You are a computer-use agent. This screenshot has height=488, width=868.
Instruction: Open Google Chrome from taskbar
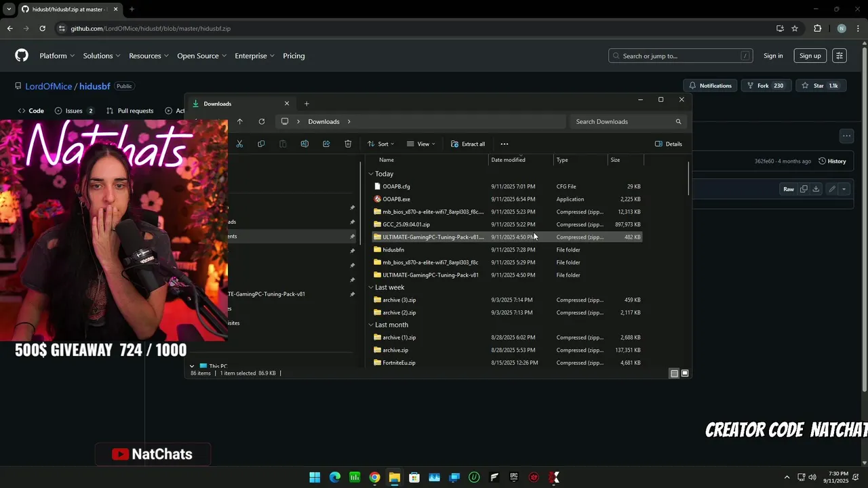(x=374, y=477)
